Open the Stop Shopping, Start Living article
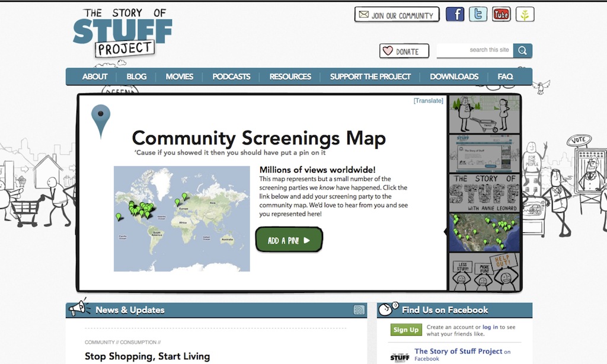Viewport: 607px width, 364px height. pyautogui.click(x=147, y=356)
